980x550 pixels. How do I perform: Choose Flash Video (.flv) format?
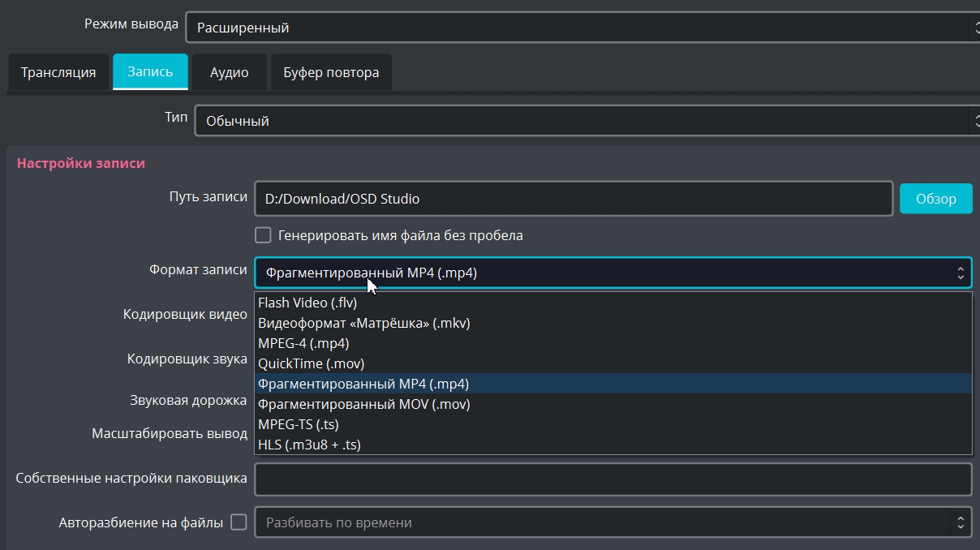[307, 303]
